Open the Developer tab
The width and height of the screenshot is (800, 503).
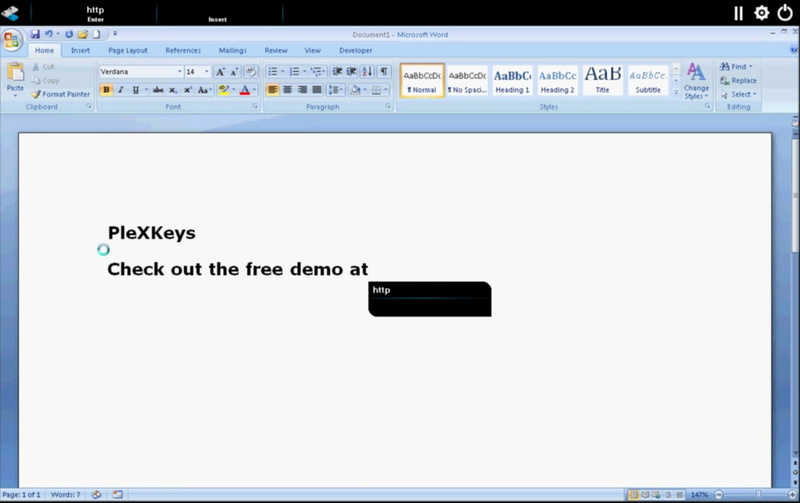356,50
